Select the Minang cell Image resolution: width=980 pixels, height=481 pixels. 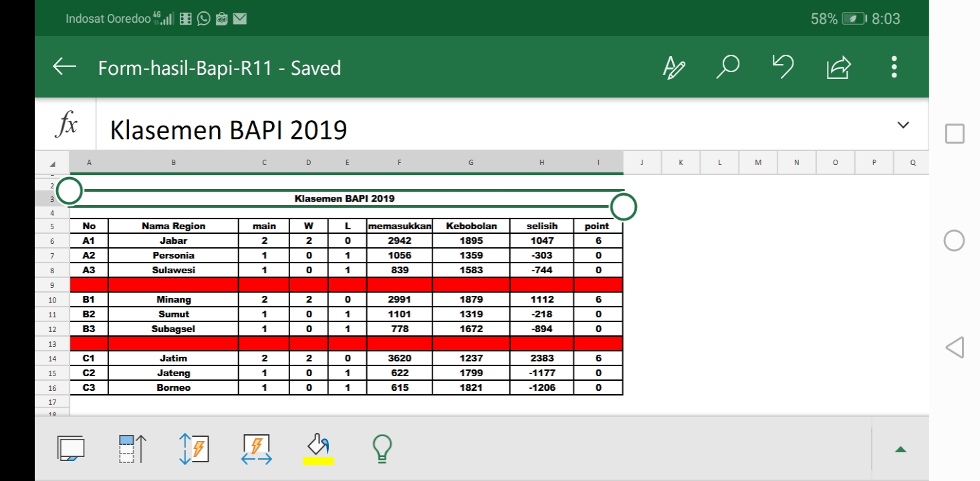[x=173, y=299]
